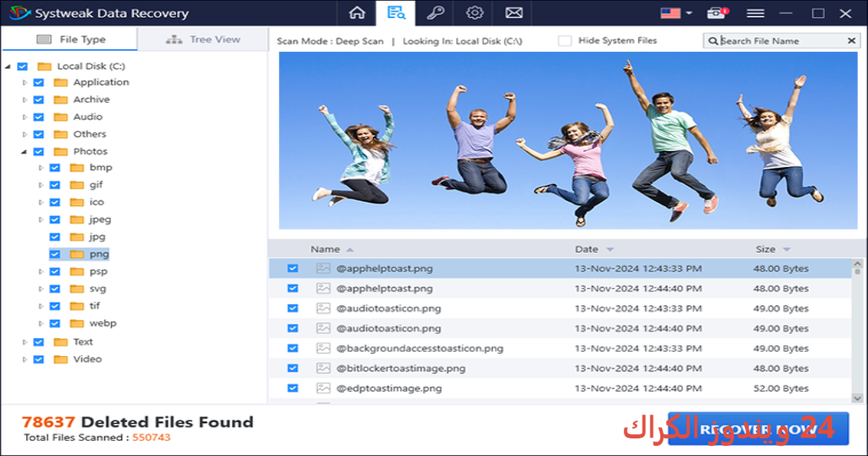
Task: Expand the gif subfolder
Action: (x=41, y=185)
